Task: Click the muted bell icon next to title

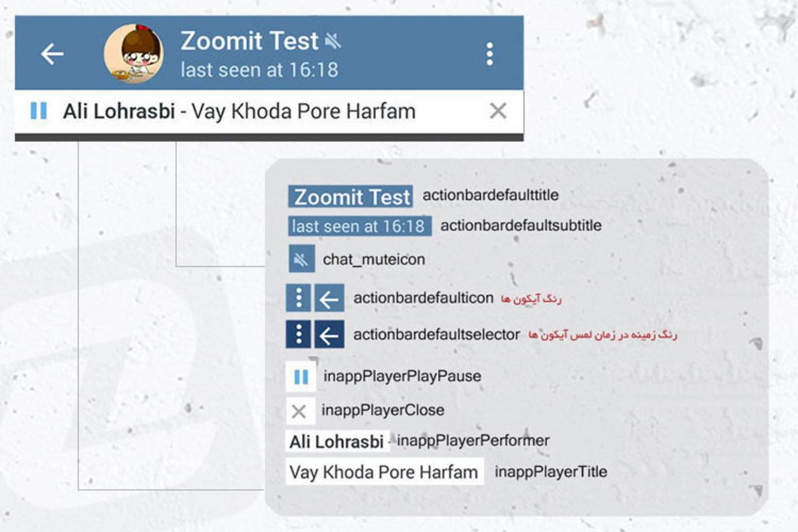Action: tap(333, 42)
